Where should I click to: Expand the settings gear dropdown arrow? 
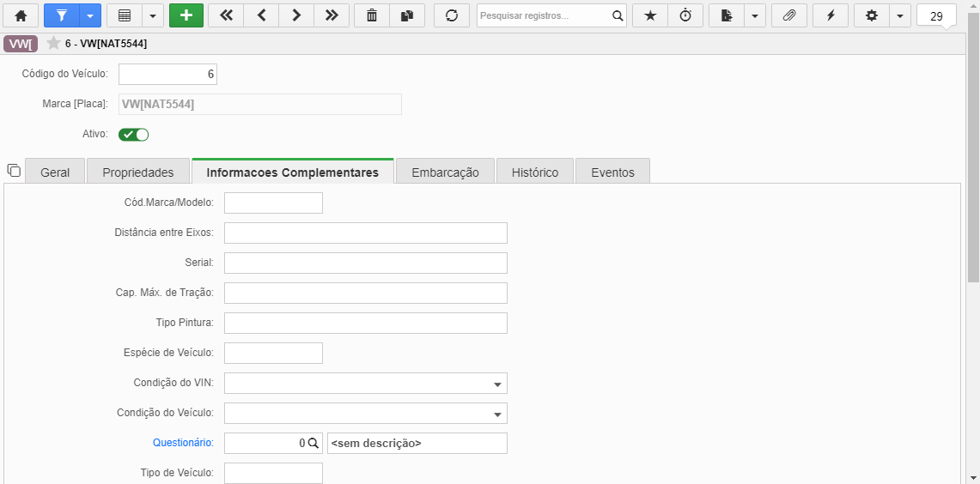[x=899, y=15]
